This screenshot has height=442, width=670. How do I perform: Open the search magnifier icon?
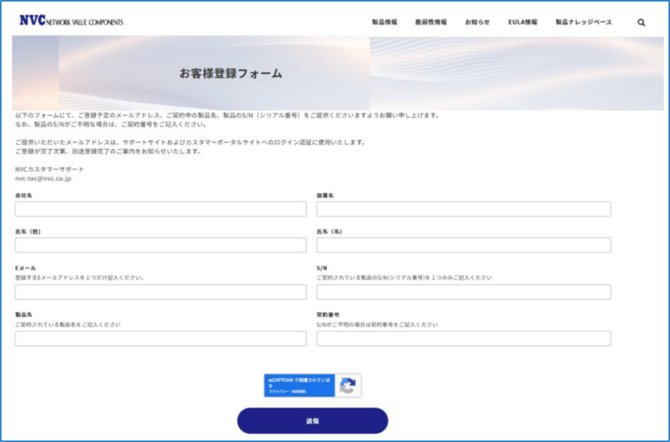pyautogui.click(x=641, y=22)
